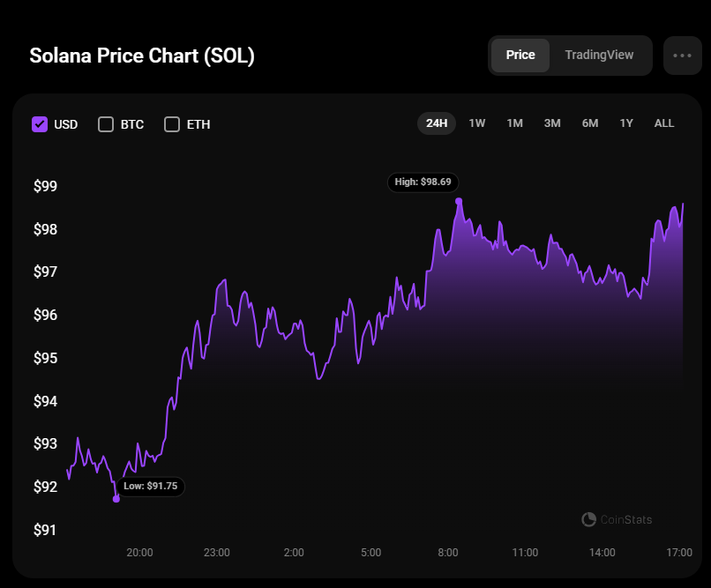Switch to the TradingView tab
Viewport: 711px width, 588px height.
coord(599,55)
